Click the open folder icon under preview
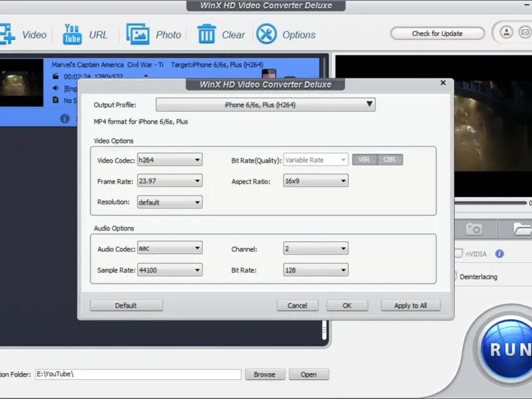Screen dimensions: 532x399 point(522,229)
